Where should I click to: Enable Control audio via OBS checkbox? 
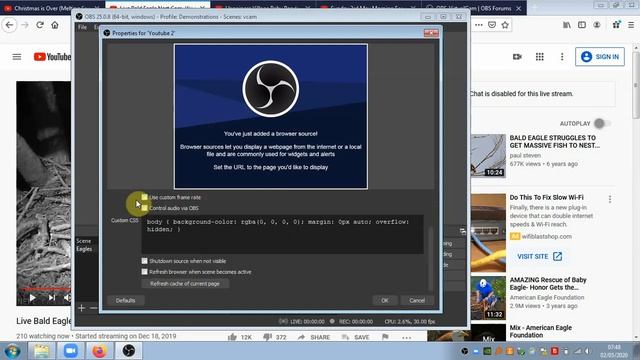tap(144, 208)
